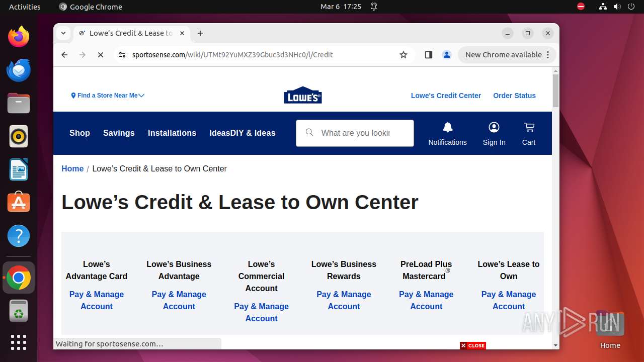This screenshot has height=362, width=644.
Task: Click the search magnifier icon
Action: pos(309,133)
